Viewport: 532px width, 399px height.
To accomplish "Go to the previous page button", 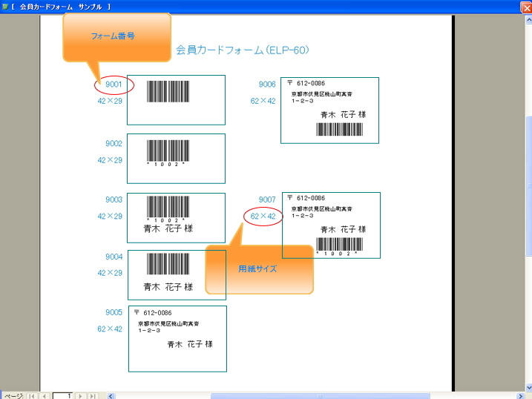I will [x=44, y=395].
